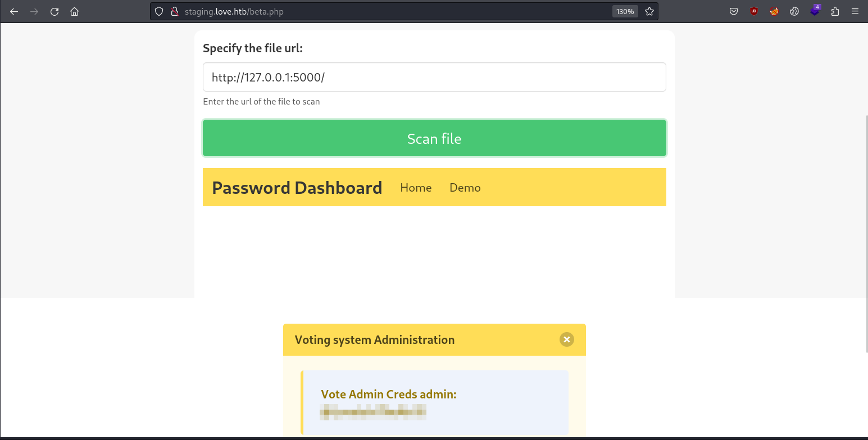Open the browser extensions puzzle-piece menu
This screenshot has width=868, height=440.
(x=835, y=11)
